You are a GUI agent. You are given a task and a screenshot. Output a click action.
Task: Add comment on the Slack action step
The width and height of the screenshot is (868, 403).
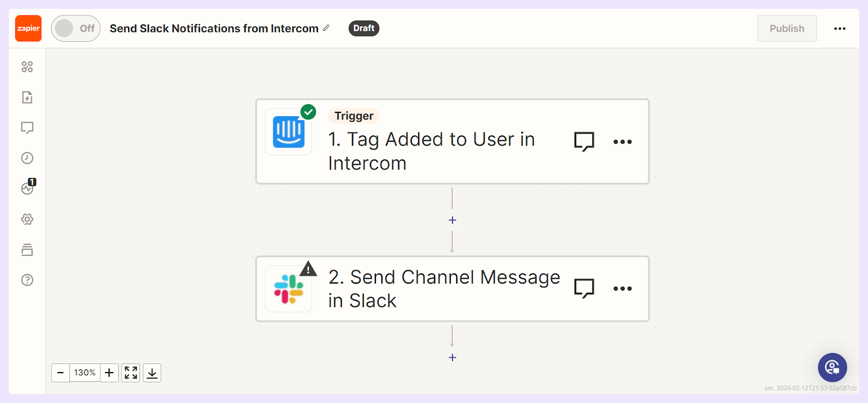pos(584,288)
